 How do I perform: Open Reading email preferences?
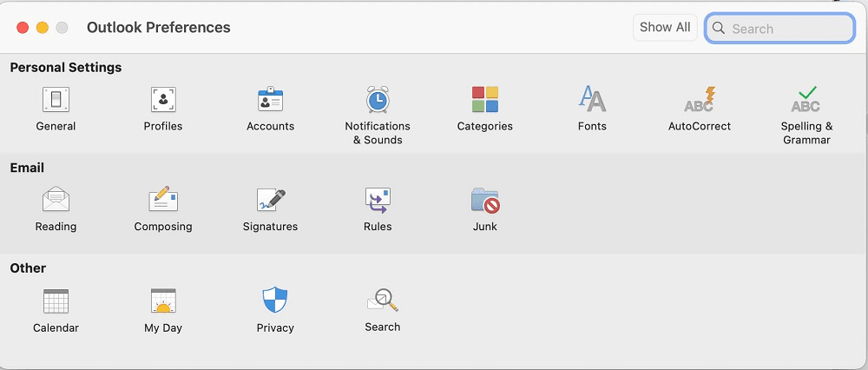[56, 202]
